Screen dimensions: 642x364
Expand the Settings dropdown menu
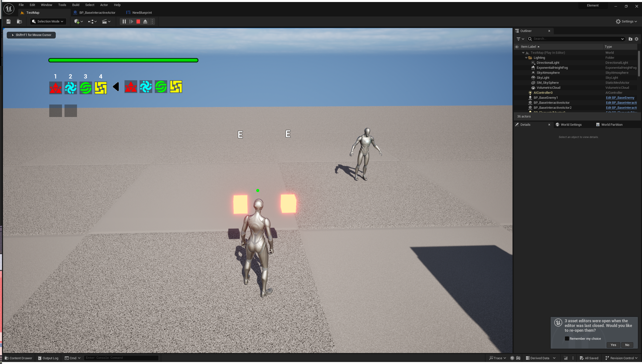[626, 21]
